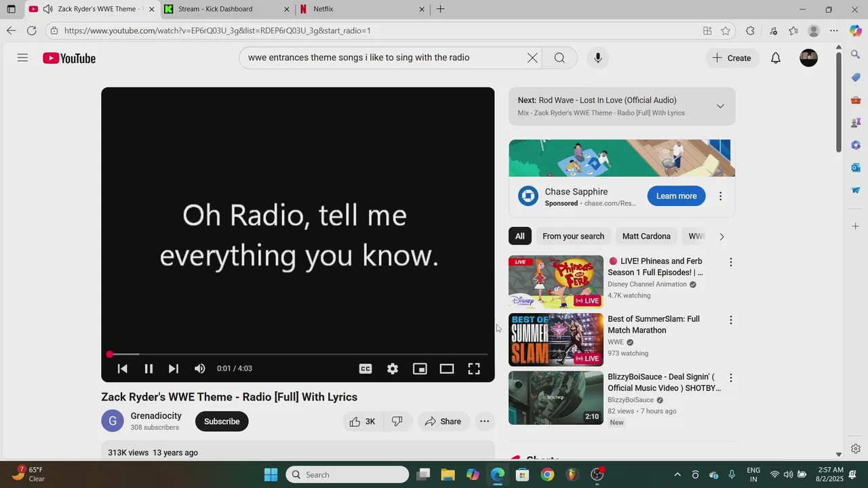Start voice search with microphone
The width and height of the screenshot is (868, 488).
tap(597, 58)
